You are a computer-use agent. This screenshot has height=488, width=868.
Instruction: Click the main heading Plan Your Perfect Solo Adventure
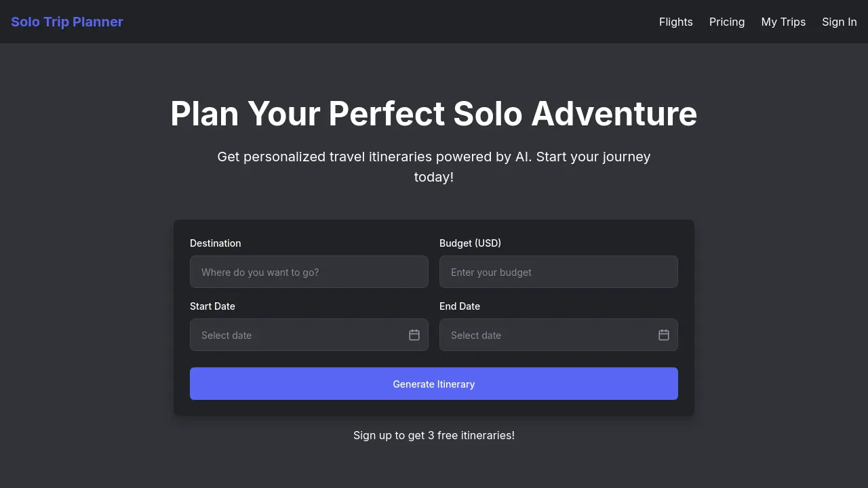coord(433,114)
